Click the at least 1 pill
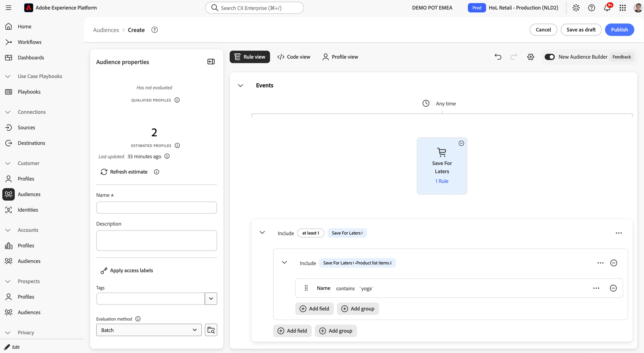This screenshot has width=644, height=353. pyautogui.click(x=311, y=233)
